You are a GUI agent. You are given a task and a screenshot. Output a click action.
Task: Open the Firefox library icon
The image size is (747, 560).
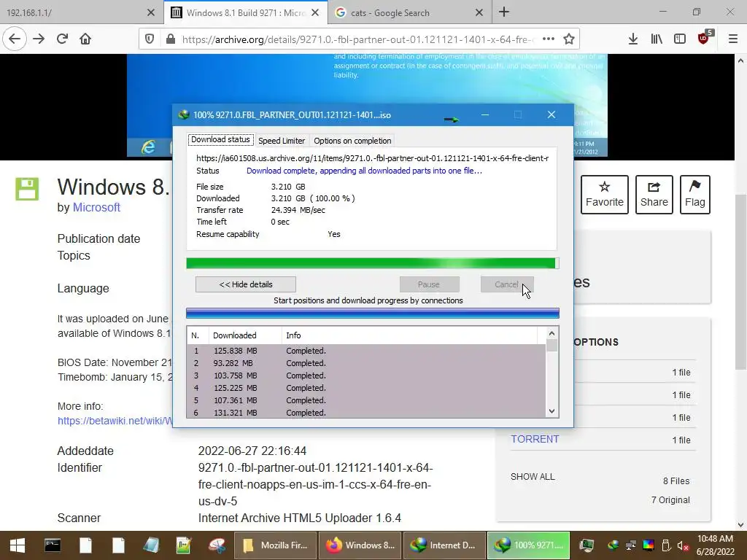(x=657, y=39)
